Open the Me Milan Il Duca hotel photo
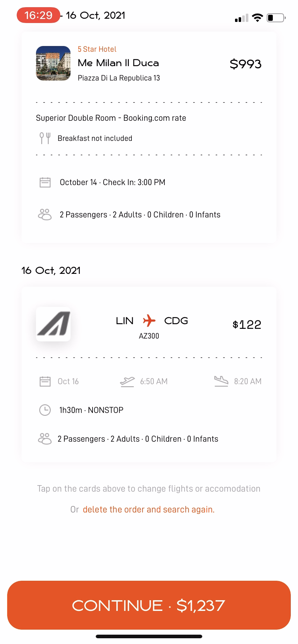The width and height of the screenshot is (298, 644). (x=53, y=63)
